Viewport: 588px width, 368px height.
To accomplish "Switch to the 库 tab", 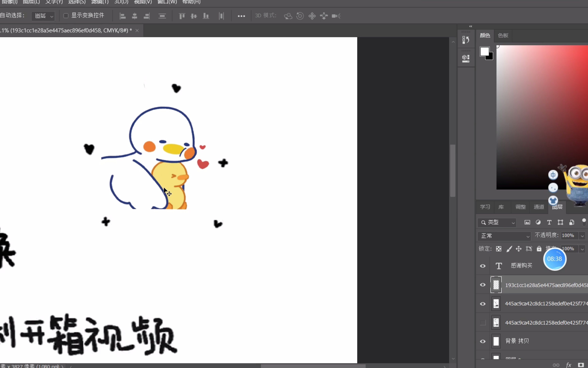I will coord(501,207).
